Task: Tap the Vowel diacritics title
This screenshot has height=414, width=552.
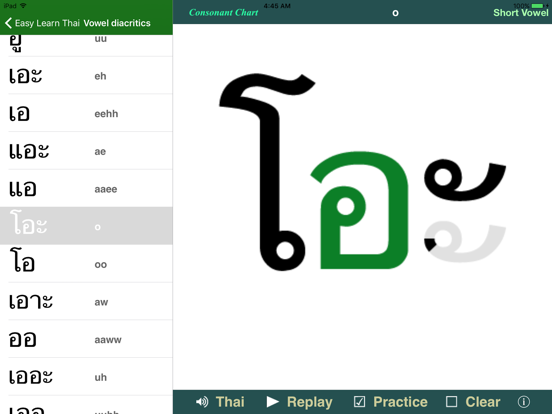Action: pyautogui.click(x=117, y=23)
